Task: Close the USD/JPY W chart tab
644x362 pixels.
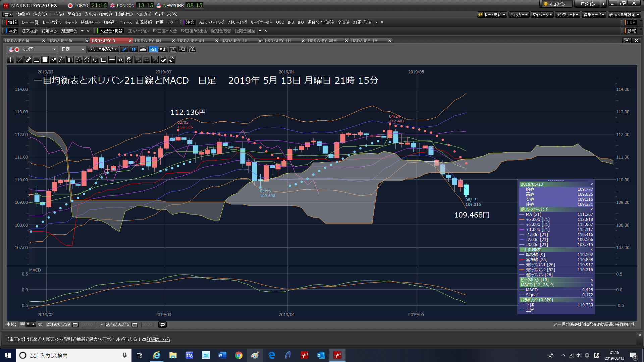Action: tap(87, 41)
